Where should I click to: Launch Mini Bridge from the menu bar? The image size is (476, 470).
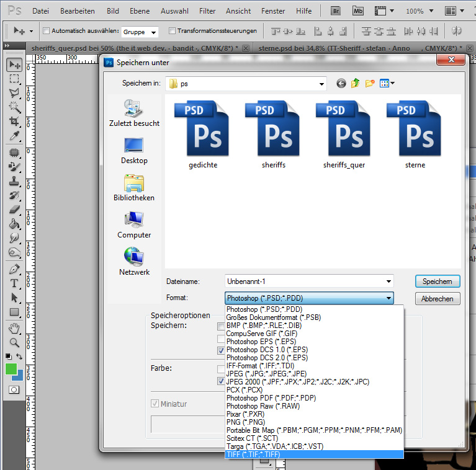[358, 11]
